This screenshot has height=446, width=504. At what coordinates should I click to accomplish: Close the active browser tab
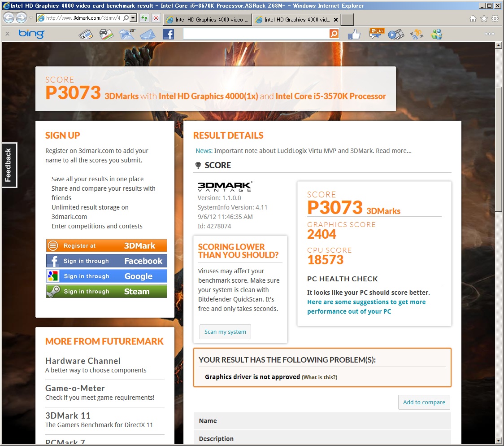[x=336, y=20]
